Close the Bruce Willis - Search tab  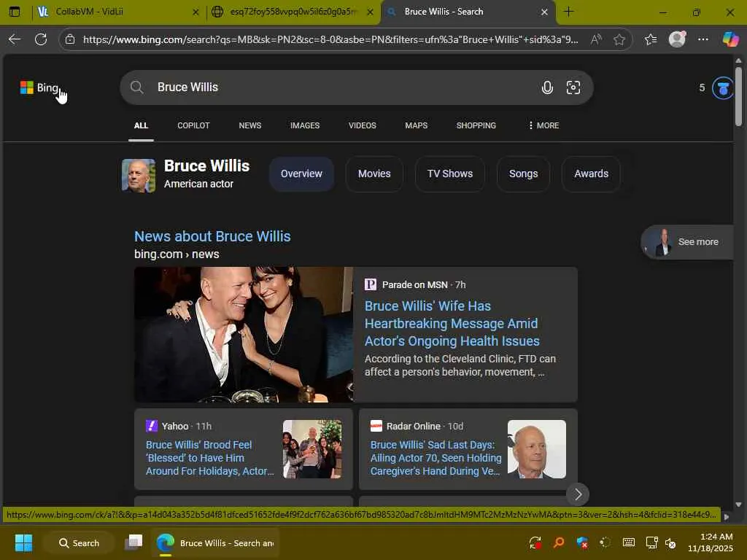pyautogui.click(x=544, y=12)
